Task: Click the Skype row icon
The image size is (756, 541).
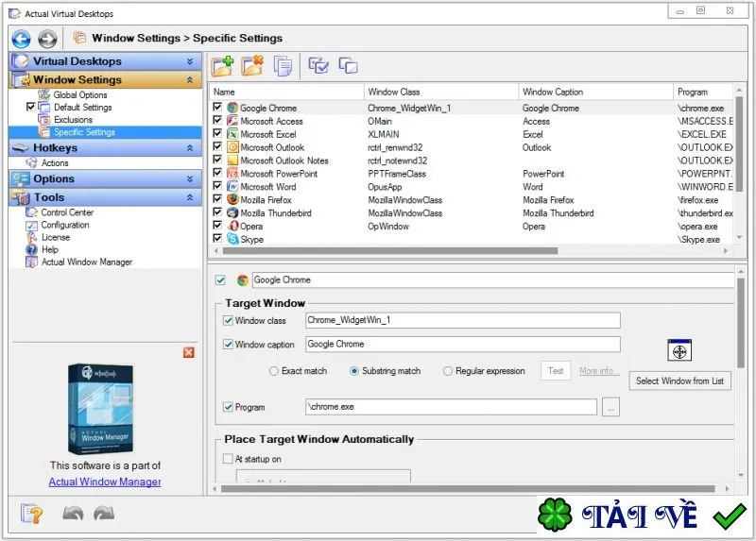Action: coord(232,239)
